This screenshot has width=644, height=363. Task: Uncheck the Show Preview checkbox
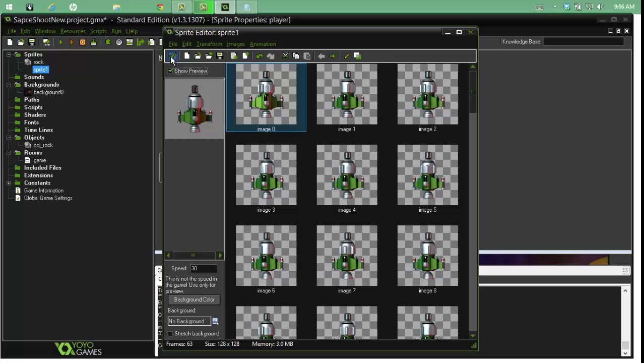tap(170, 71)
